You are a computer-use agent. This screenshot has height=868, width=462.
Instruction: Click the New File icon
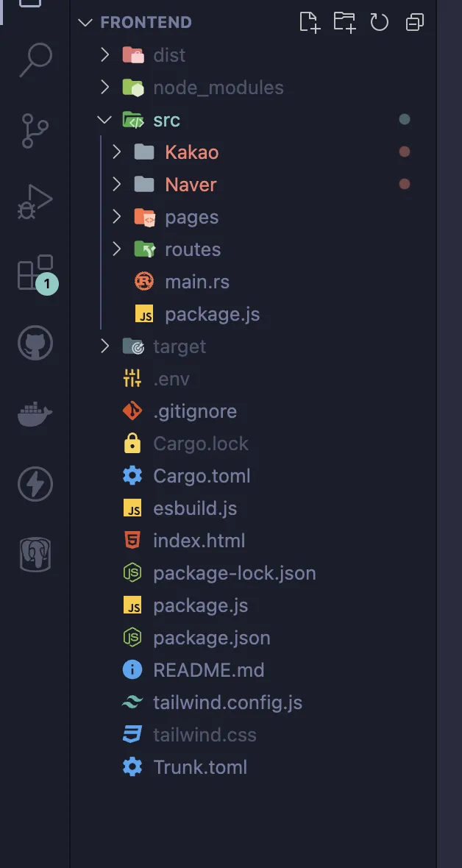(x=310, y=22)
